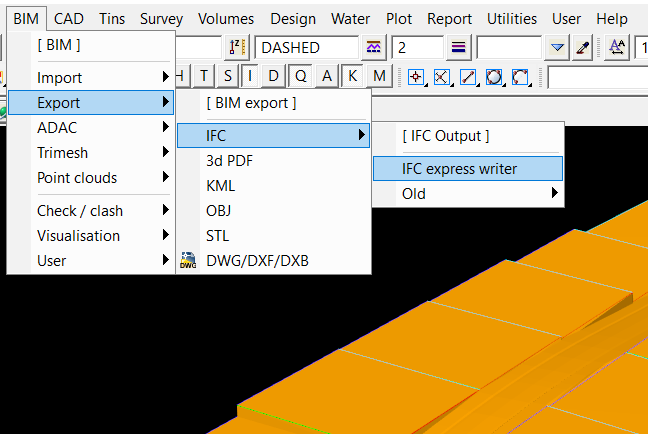Click the DWG file icon
648x434 pixels.
[x=188, y=260]
